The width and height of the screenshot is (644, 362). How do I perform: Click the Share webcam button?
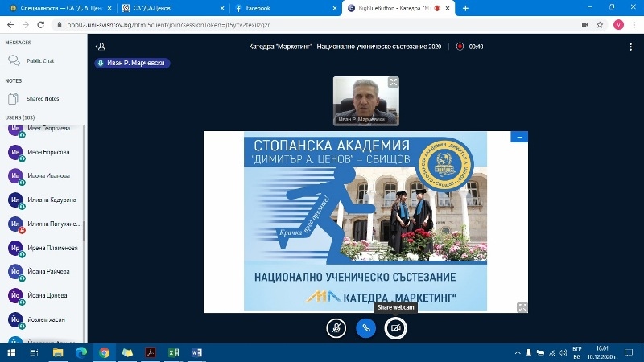coord(395,328)
